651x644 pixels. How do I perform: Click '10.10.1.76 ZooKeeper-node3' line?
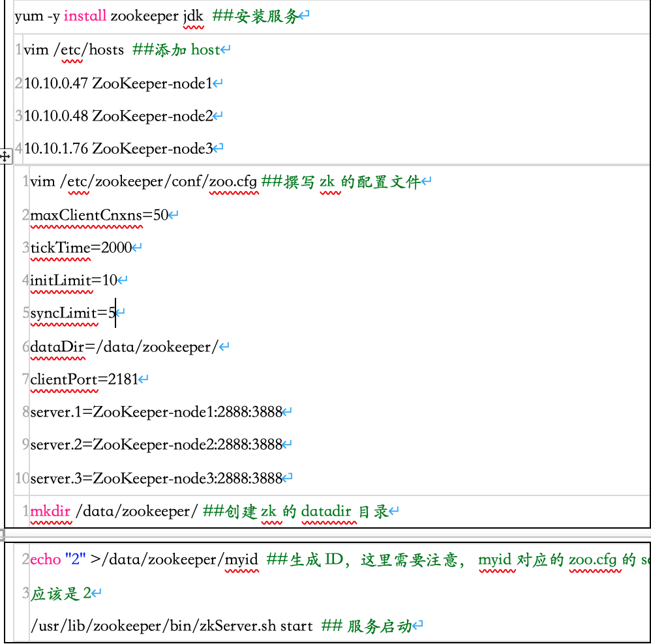[118, 148]
